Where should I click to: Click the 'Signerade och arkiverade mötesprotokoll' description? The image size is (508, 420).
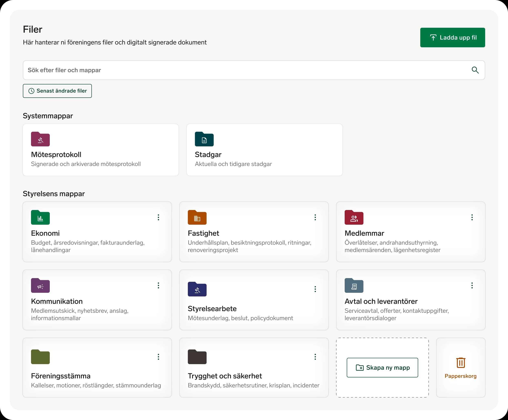(86, 164)
